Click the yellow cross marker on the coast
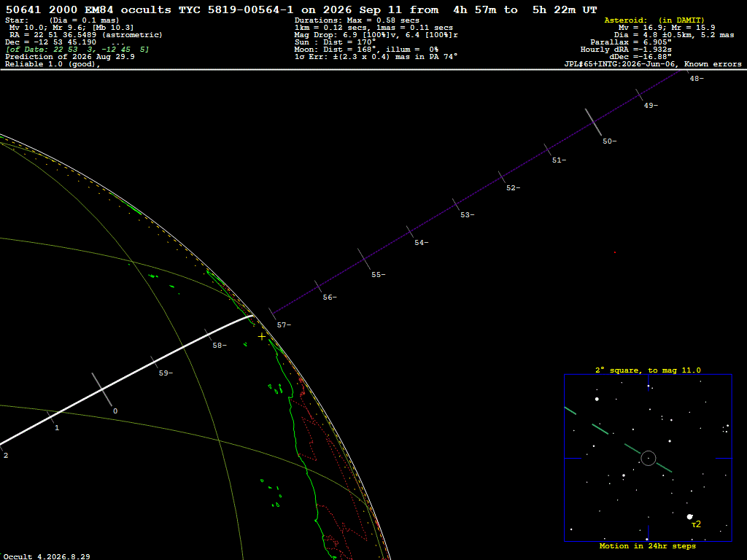Viewport: 747px width, 560px height. coord(262,337)
